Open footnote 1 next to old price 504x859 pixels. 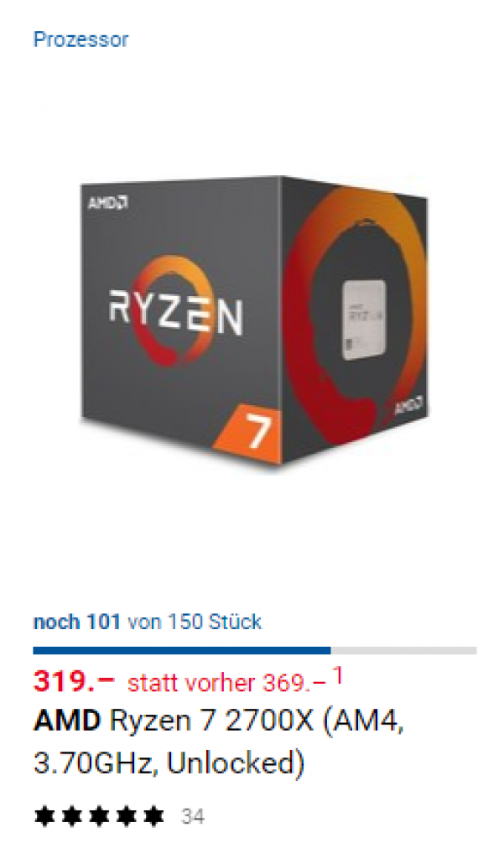coord(338,675)
